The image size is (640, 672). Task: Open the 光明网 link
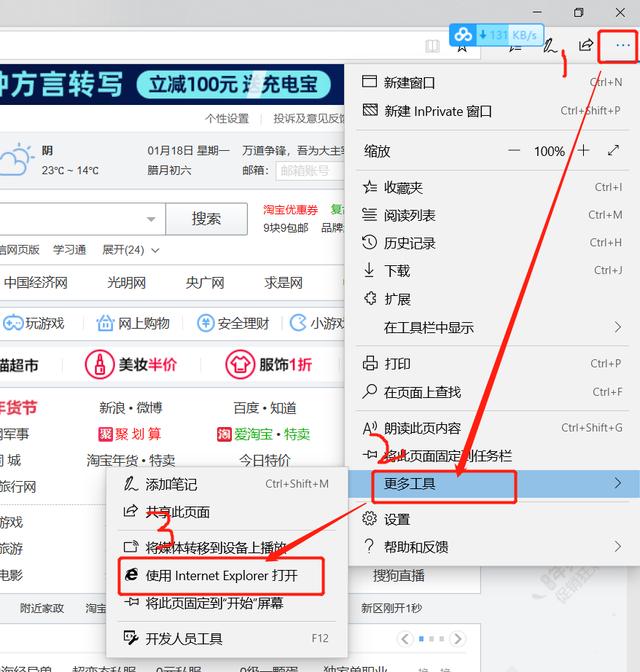point(126,282)
